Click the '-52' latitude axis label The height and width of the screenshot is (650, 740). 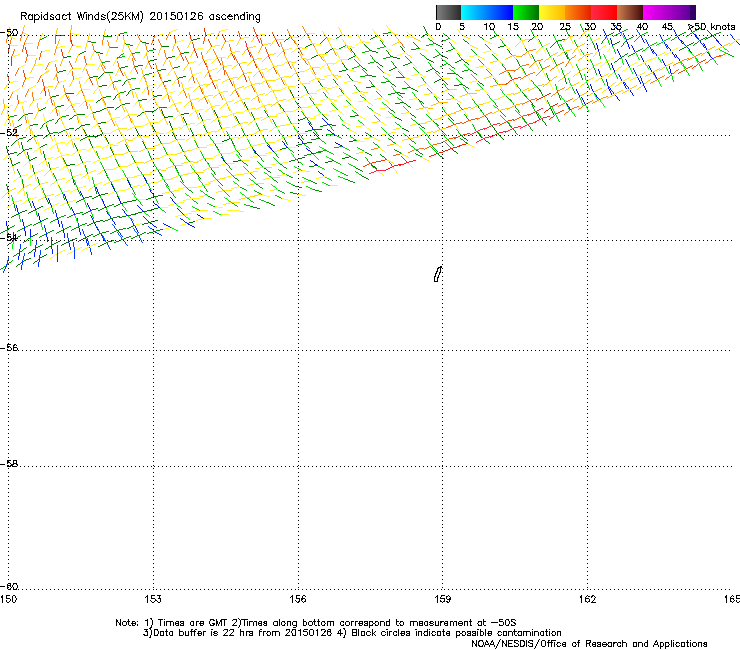[x=9, y=133]
